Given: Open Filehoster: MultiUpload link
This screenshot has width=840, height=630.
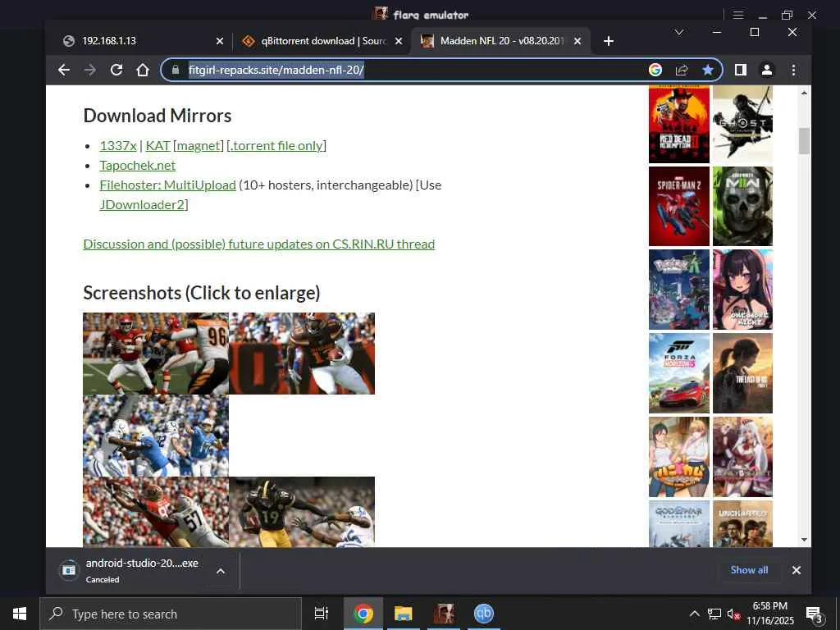Looking at the screenshot, I should click(x=167, y=185).
